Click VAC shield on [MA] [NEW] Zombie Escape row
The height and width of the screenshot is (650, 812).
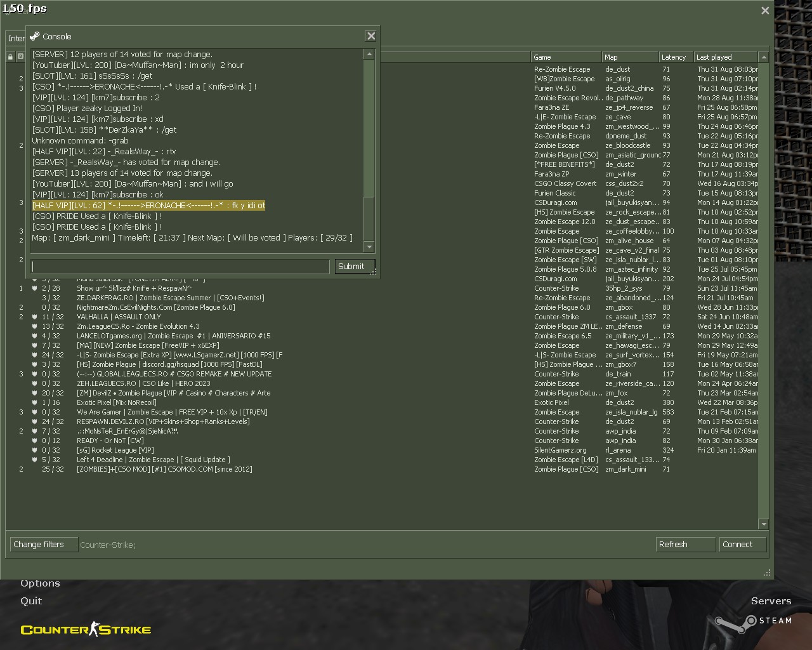pos(34,345)
